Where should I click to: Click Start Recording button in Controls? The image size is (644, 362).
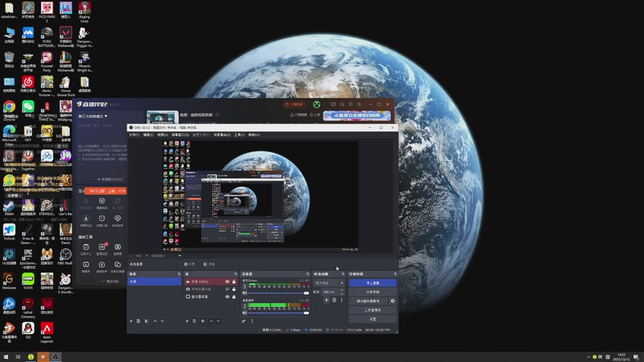[373, 292]
